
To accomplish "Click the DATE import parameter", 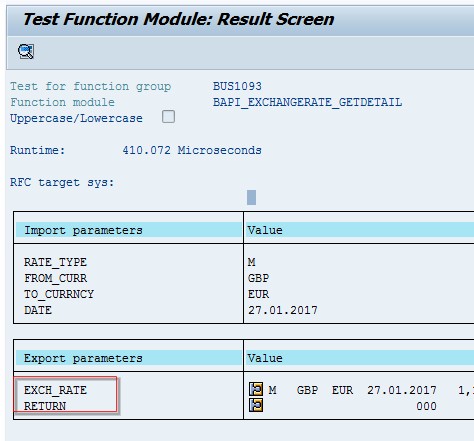I will tap(38, 310).
